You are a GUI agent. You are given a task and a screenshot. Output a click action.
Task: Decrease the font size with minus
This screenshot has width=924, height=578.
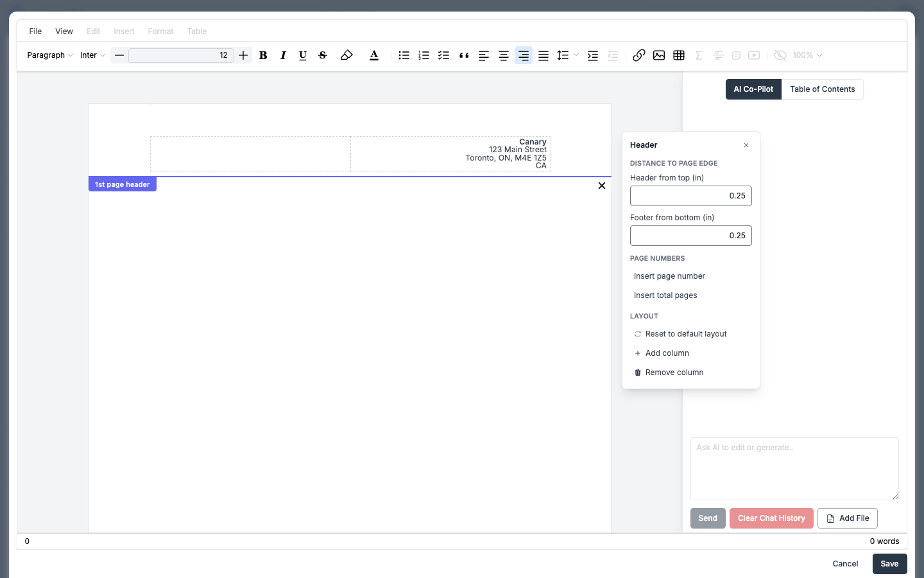[119, 55]
